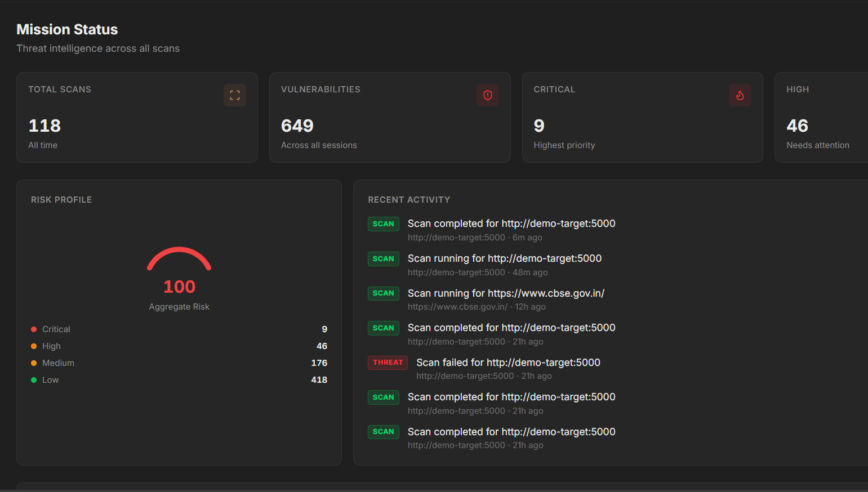Click the '48m ago' timestamp line

(478, 272)
